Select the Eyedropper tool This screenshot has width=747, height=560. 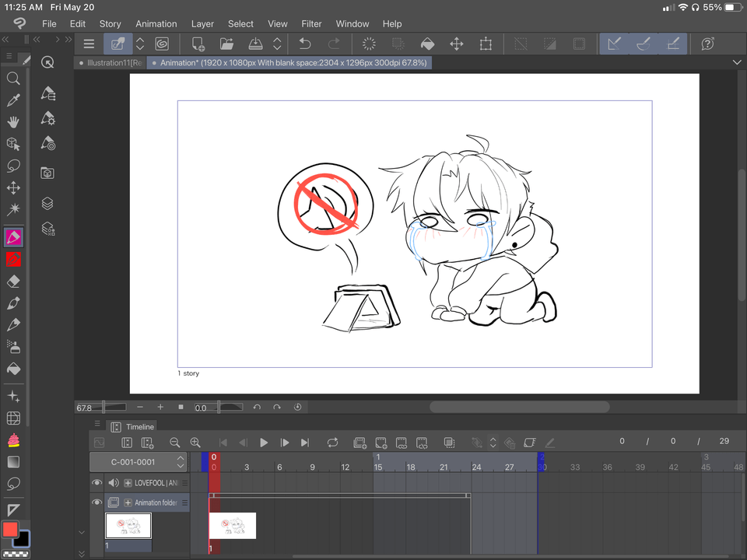(x=13, y=100)
